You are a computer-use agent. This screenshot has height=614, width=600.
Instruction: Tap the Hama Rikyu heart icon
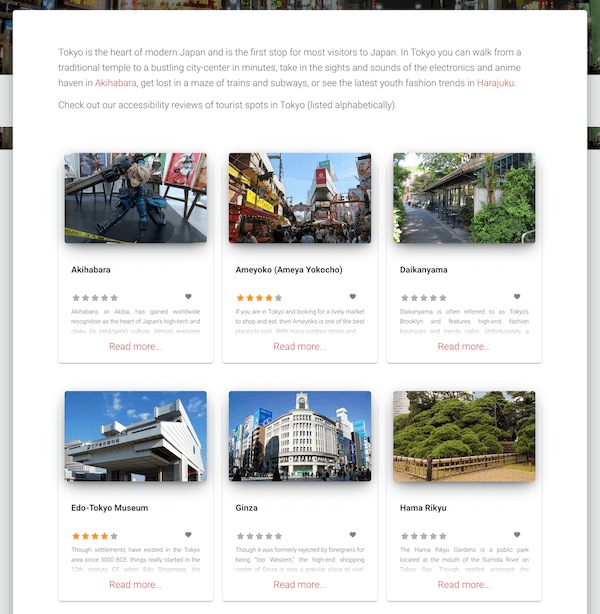(x=517, y=535)
